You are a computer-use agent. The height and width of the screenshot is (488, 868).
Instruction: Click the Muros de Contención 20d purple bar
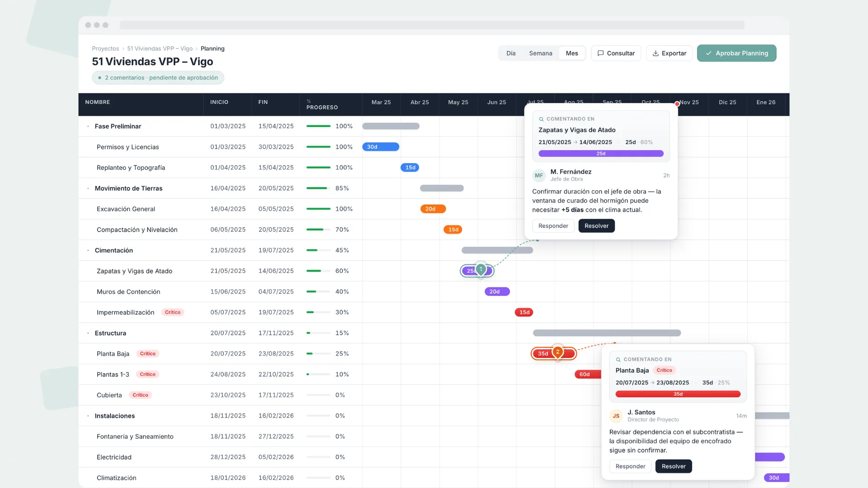(497, 291)
